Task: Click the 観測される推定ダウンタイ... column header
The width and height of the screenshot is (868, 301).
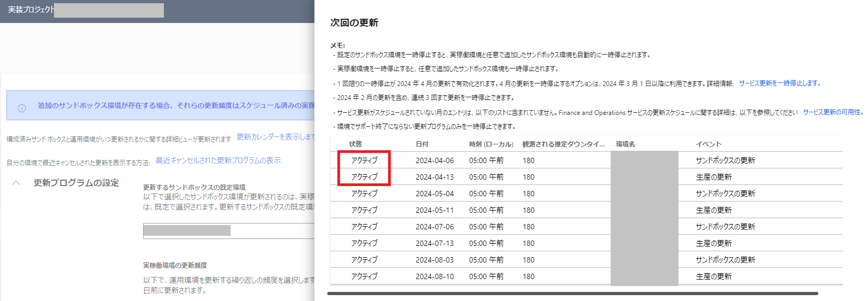Action: pyautogui.click(x=563, y=144)
